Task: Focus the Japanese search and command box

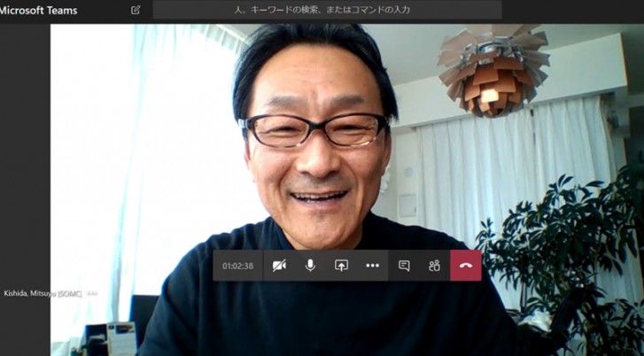Action: coord(328,10)
